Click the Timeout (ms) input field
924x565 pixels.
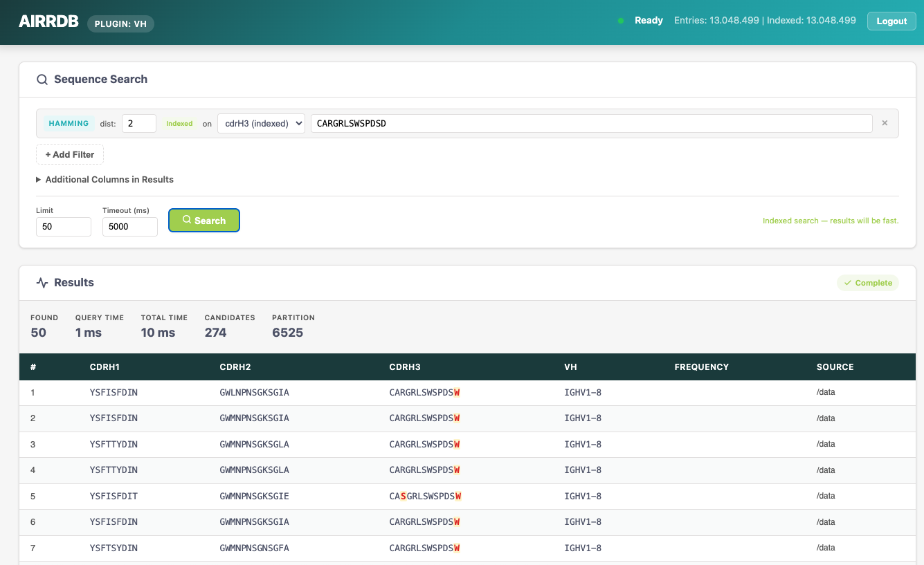pyautogui.click(x=129, y=226)
